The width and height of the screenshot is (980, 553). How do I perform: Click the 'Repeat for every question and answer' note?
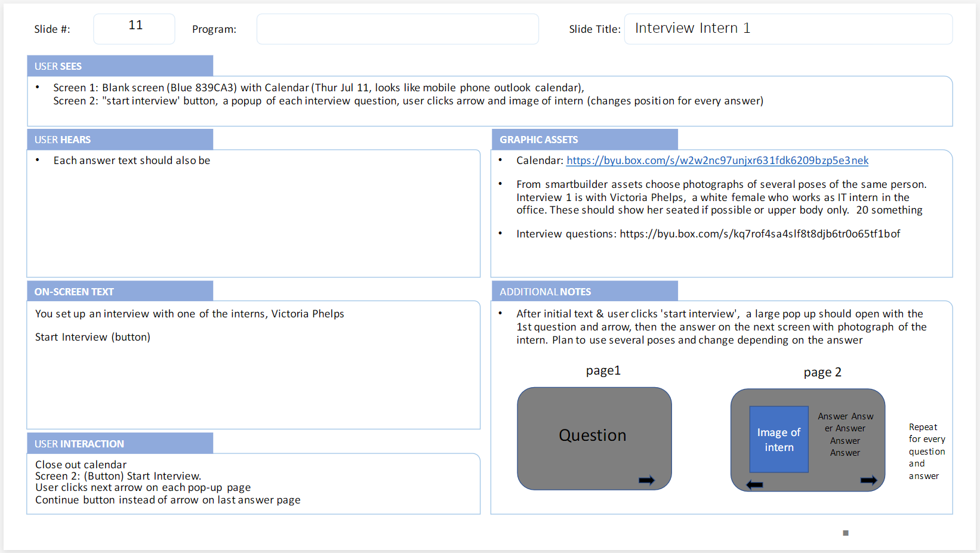point(926,452)
